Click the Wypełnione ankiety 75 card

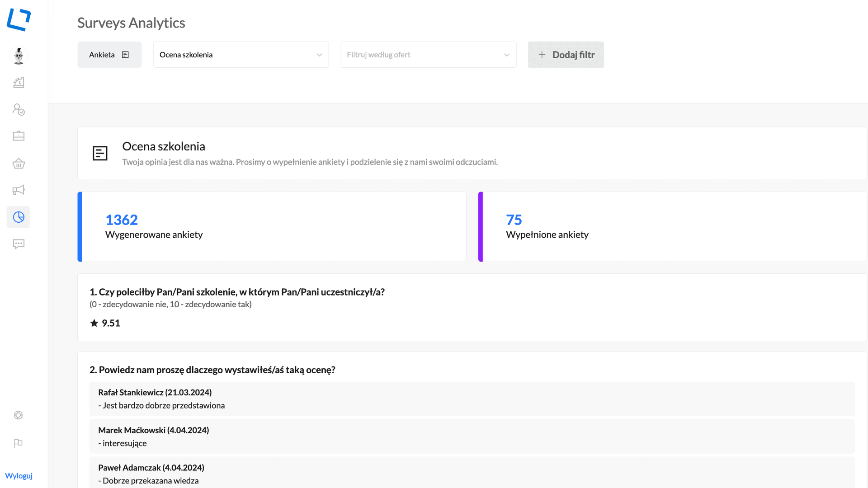(x=672, y=227)
